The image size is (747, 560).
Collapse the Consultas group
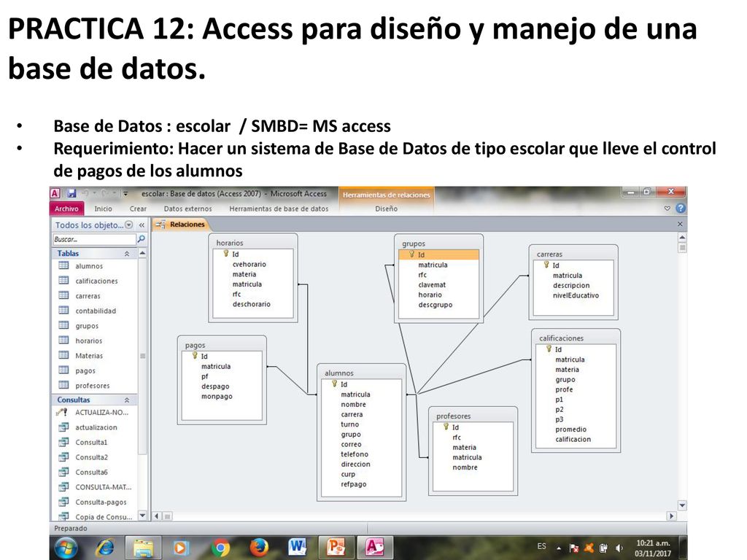click(127, 400)
